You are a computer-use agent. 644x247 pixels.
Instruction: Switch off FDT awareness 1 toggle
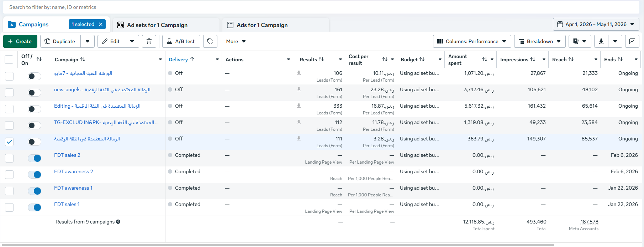[35, 191]
